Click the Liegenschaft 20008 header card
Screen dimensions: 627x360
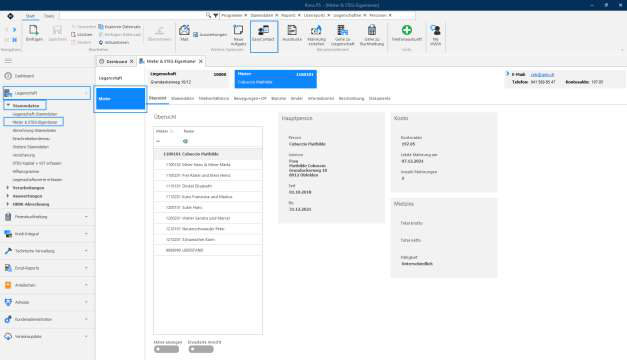tap(188, 78)
